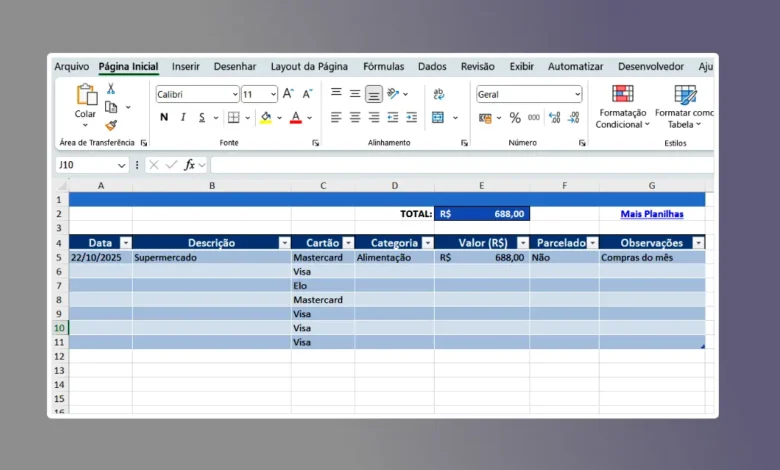Screen dimensions: 780x470
Task: Align text to top
Action: tap(336, 94)
